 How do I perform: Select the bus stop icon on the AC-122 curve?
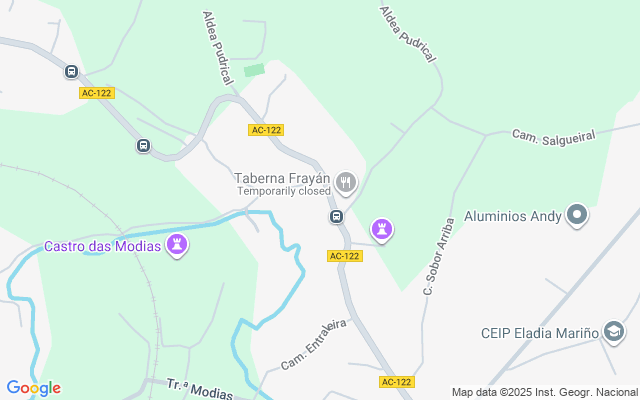click(x=143, y=145)
